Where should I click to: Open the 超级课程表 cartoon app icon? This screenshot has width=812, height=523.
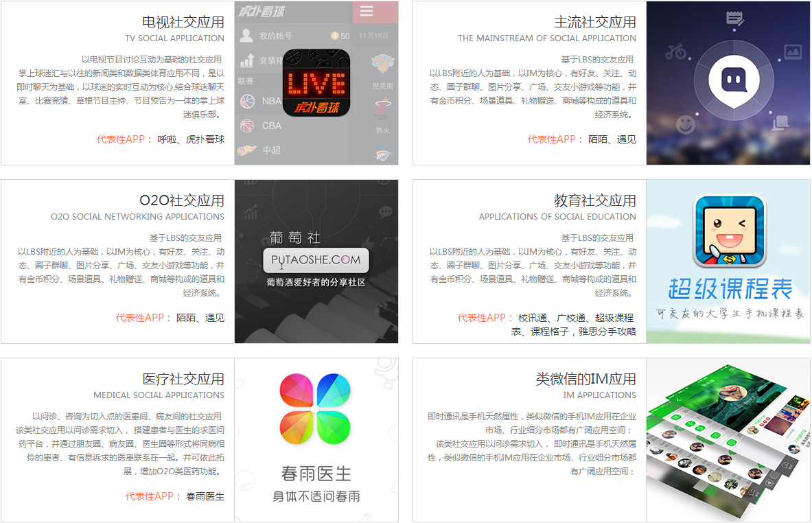729,231
